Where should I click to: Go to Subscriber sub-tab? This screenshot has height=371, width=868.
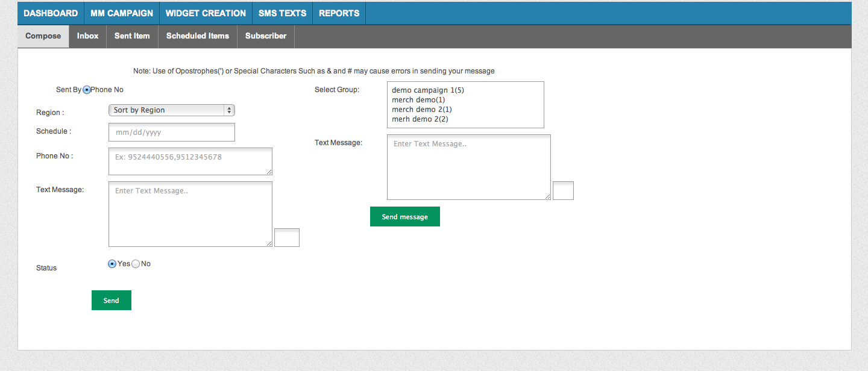(x=266, y=36)
